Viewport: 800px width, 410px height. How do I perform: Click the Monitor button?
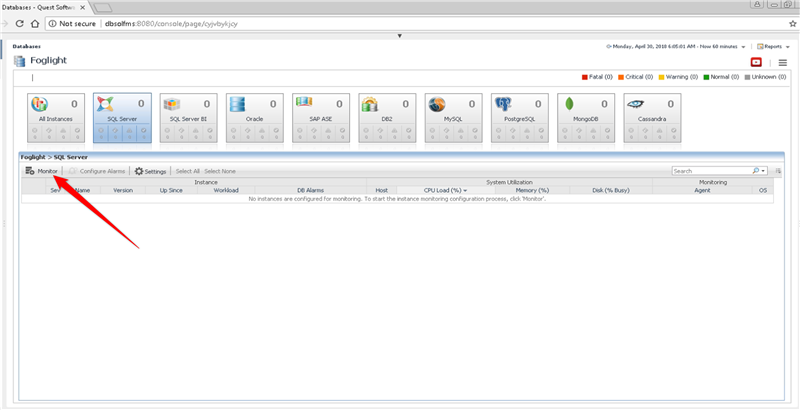tap(42, 171)
